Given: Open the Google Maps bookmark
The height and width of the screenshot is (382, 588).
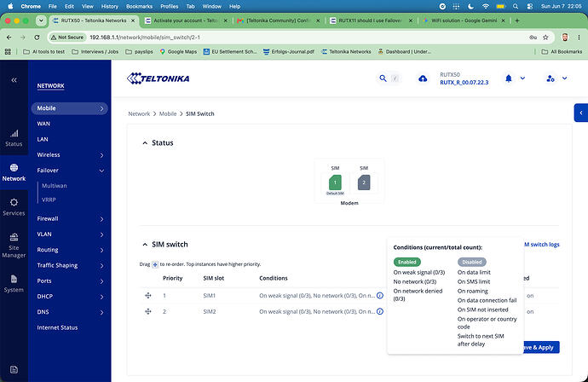Looking at the screenshot, I should pos(178,52).
